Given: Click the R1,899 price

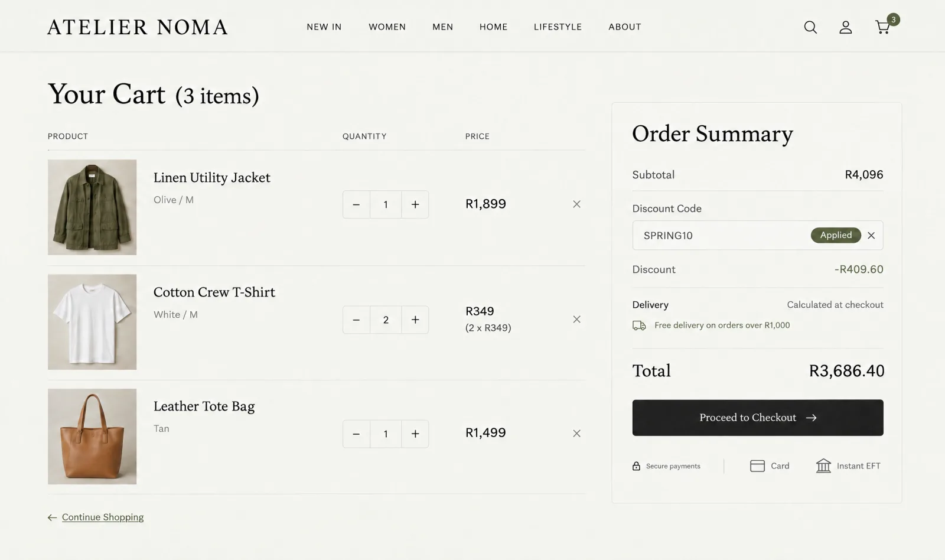Looking at the screenshot, I should (485, 204).
